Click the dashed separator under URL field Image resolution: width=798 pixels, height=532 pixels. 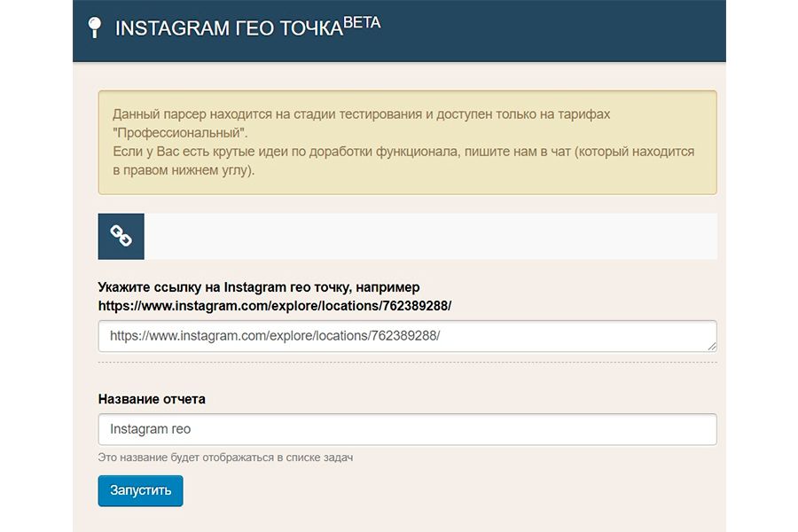(407, 362)
